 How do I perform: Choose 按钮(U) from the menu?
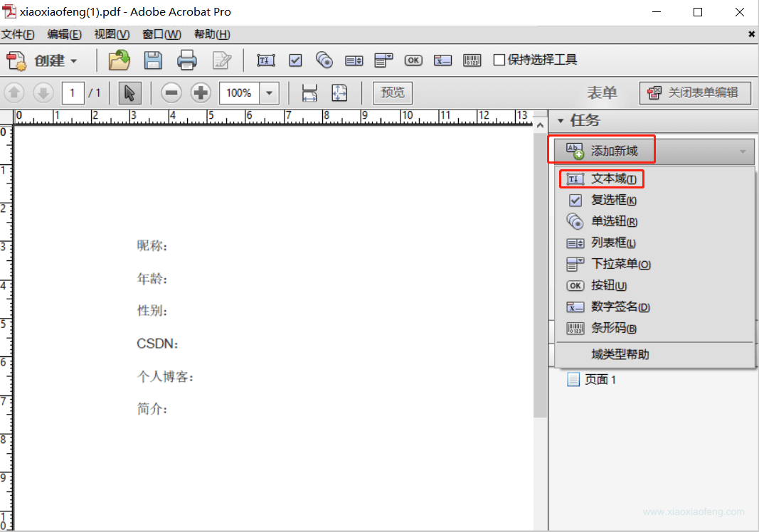(x=654, y=285)
